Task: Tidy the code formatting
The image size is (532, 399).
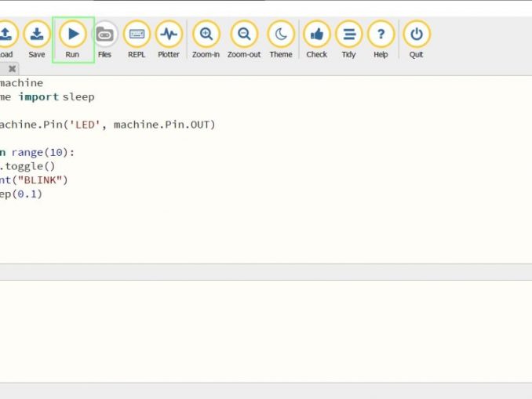Action: click(x=349, y=39)
